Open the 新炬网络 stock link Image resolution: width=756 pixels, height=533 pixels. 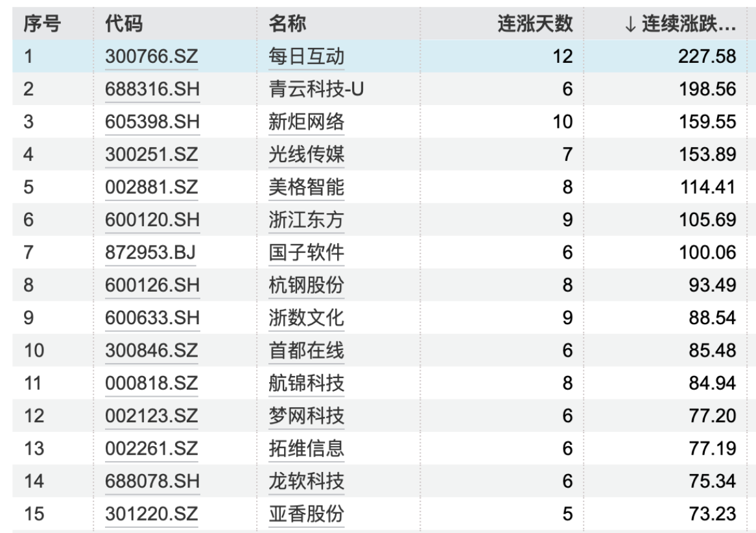coord(306,122)
